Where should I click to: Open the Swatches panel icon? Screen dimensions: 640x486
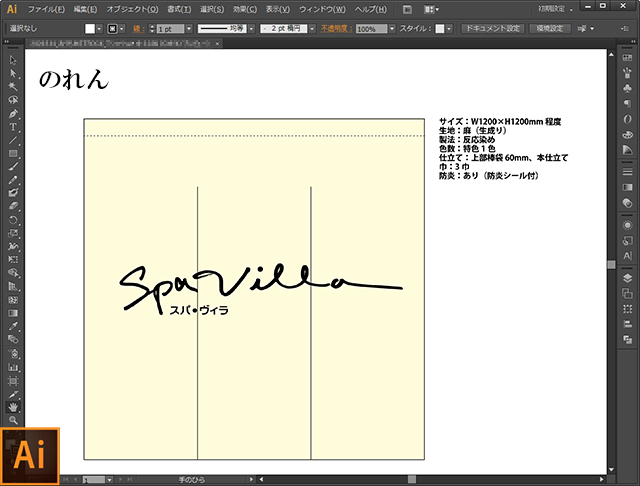click(x=627, y=58)
